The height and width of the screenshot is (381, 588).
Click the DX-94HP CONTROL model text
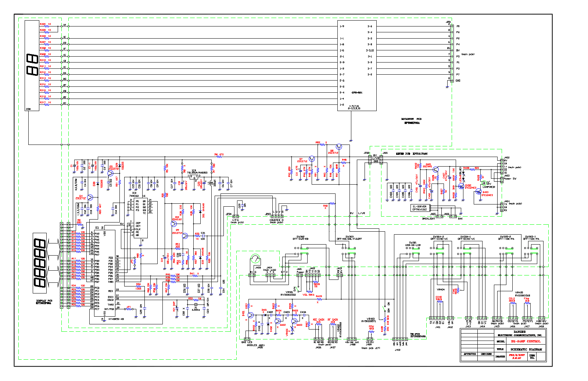pyautogui.click(x=526, y=342)
